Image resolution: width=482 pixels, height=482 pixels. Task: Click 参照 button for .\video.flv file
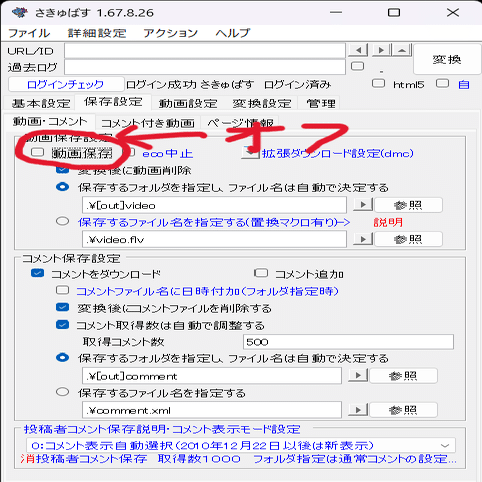click(408, 239)
